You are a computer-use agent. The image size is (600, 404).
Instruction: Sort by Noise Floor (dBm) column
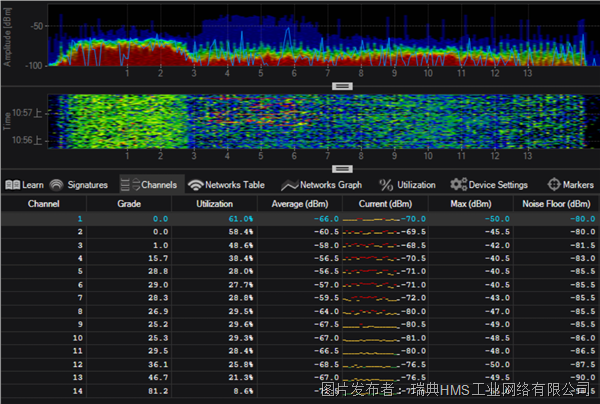(x=556, y=204)
